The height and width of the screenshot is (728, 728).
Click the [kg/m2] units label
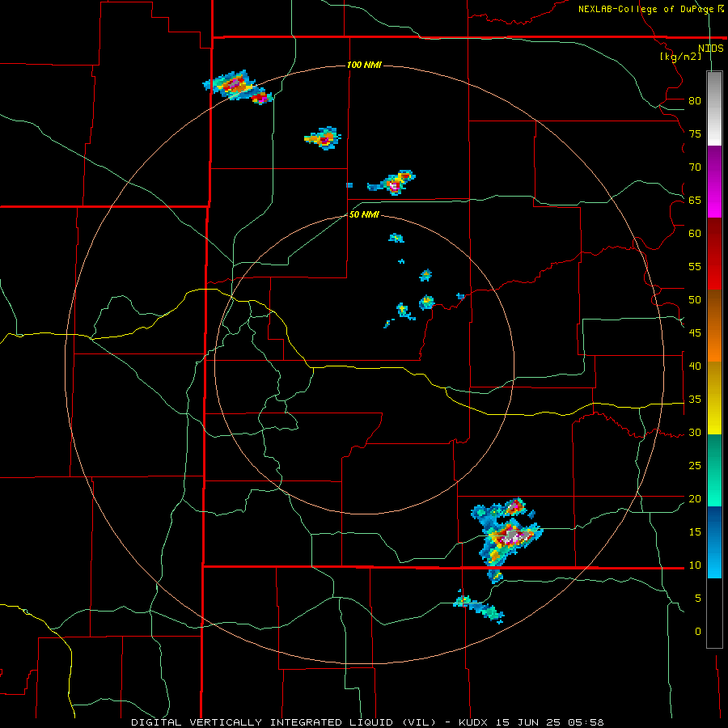click(x=680, y=57)
